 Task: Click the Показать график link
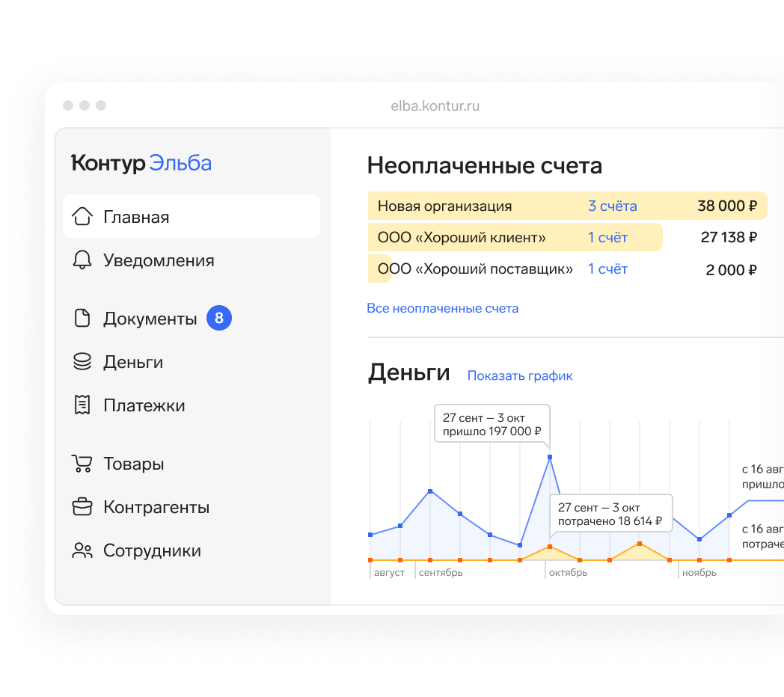(x=520, y=375)
